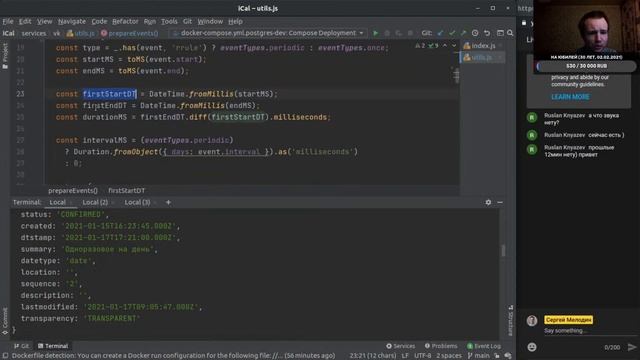Hide the terminal panel with the minus icon
Viewport: 640px width, 360px height.
click(x=500, y=202)
